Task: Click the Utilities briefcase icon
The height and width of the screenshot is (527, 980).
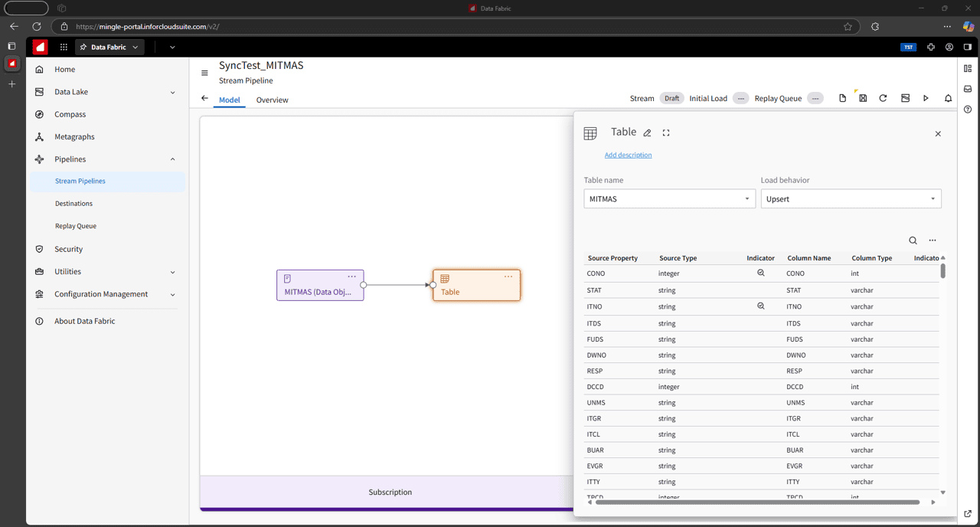Action: tap(39, 271)
